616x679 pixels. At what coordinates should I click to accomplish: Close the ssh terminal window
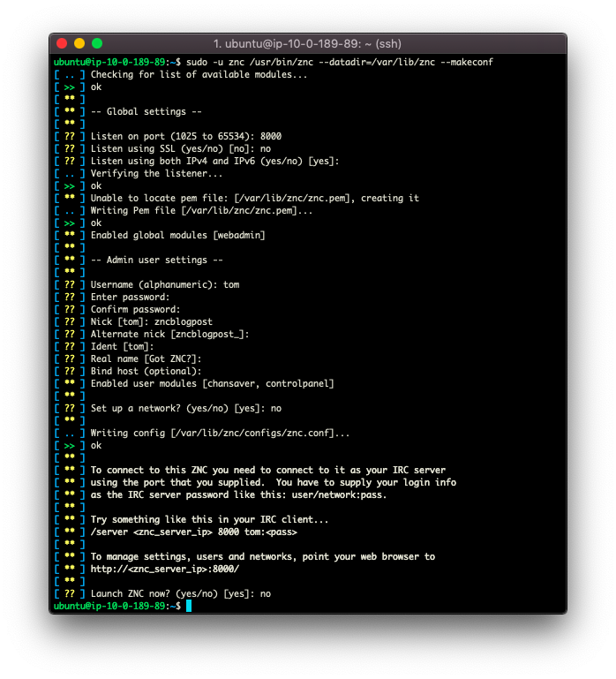(62, 43)
